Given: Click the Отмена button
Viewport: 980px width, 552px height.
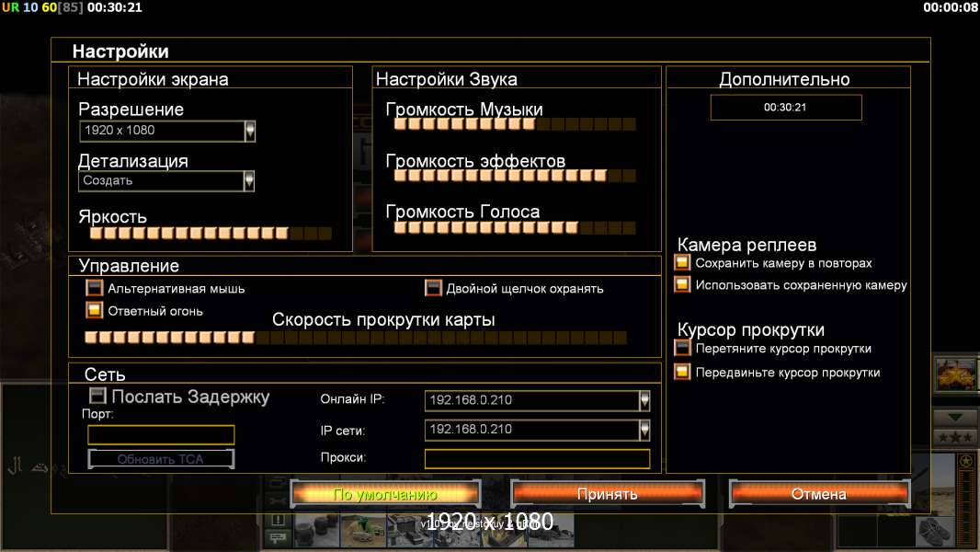Looking at the screenshot, I should (x=818, y=494).
